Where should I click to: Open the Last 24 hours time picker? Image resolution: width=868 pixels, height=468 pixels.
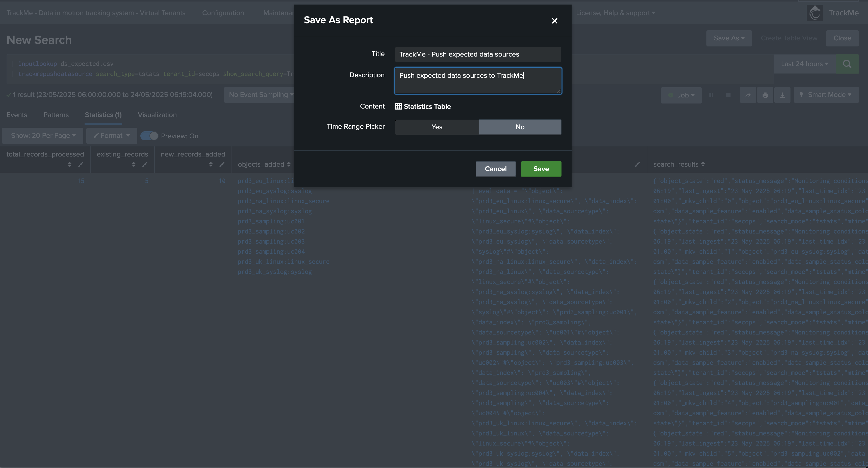[x=804, y=64]
